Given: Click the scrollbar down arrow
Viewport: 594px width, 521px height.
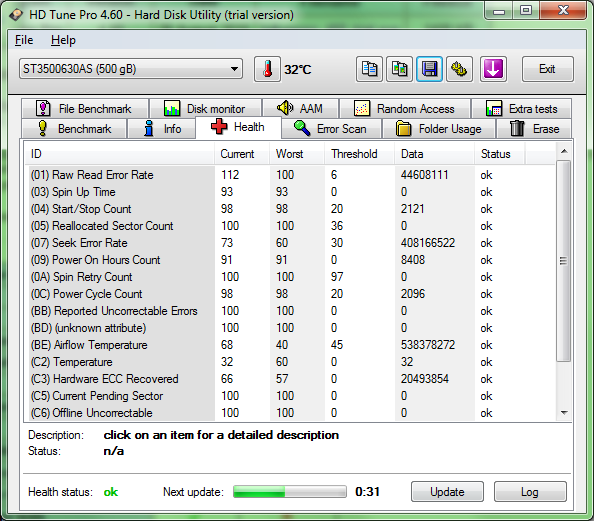Looking at the screenshot, I should point(564,413).
